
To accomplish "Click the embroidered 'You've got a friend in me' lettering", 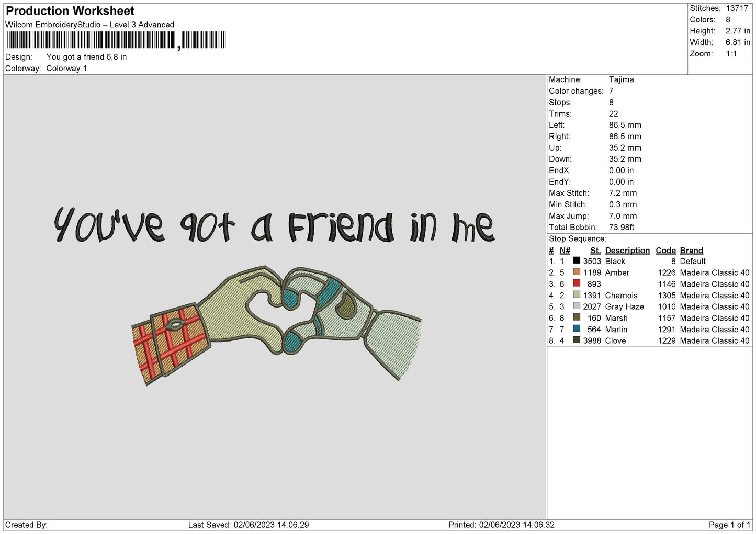I will coord(274,225).
